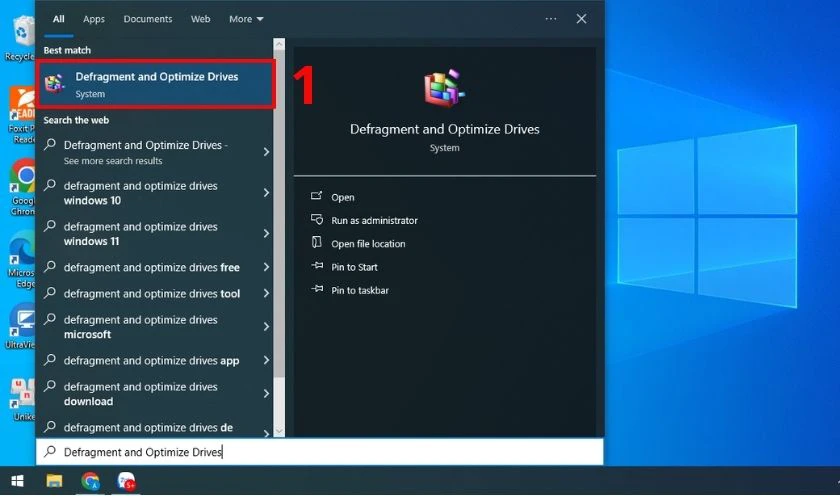Expand chevron for 'microsoft' suggestion
The width and height of the screenshot is (840, 500).
tap(266, 327)
